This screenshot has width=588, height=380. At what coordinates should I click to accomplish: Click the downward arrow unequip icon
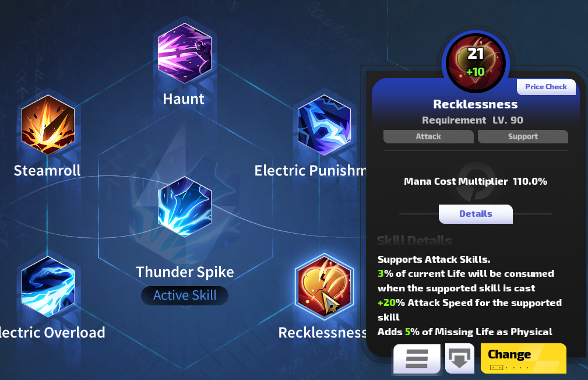coord(460,358)
